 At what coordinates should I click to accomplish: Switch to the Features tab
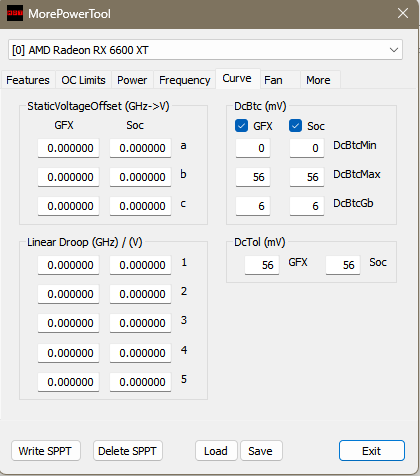[28, 80]
